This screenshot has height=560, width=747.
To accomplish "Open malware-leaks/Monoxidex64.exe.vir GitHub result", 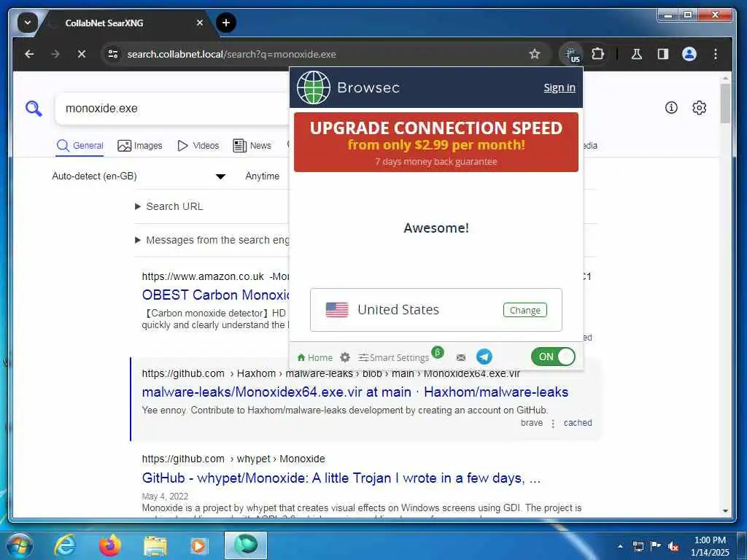I will (x=355, y=392).
